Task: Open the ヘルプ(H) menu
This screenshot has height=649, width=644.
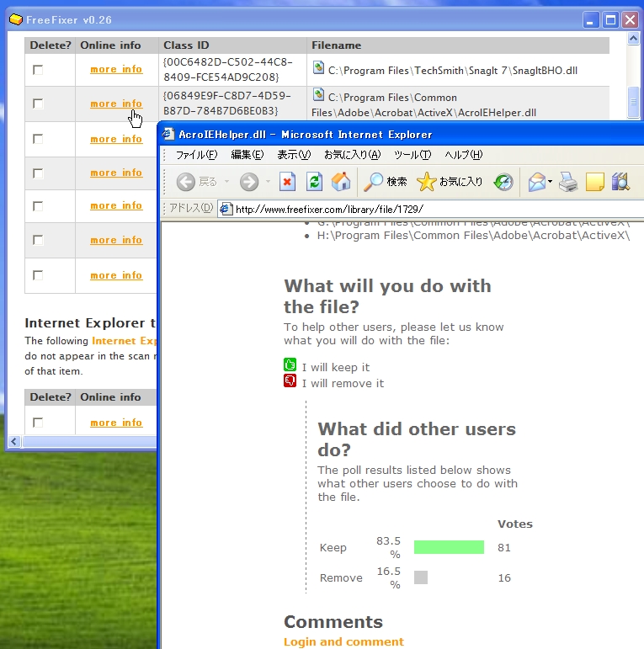Action: coord(464,155)
